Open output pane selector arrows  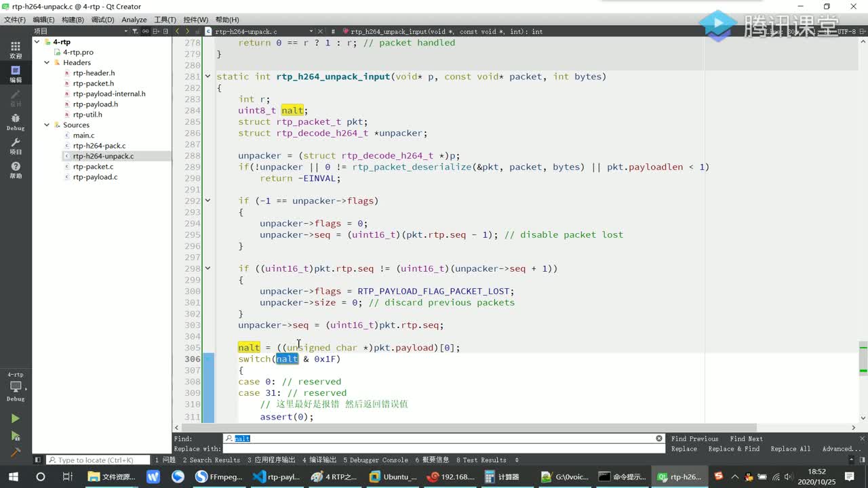pyautogui.click(x=517, y=460)
